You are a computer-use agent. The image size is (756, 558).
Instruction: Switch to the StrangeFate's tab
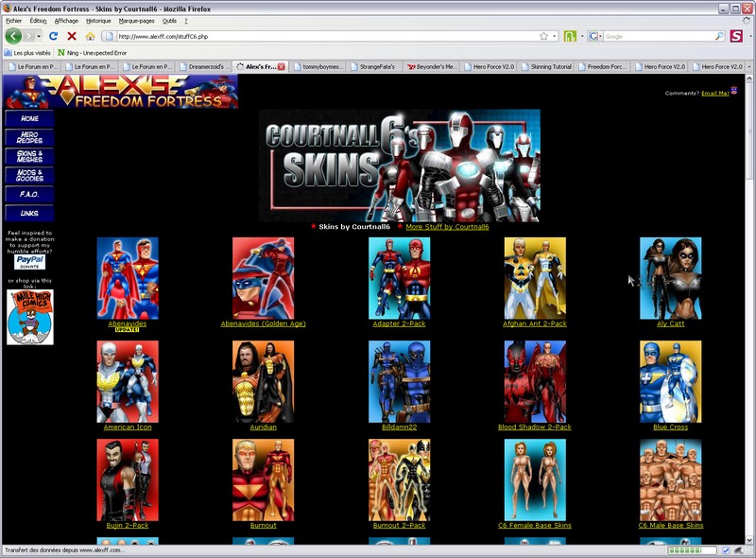point(375,67)
